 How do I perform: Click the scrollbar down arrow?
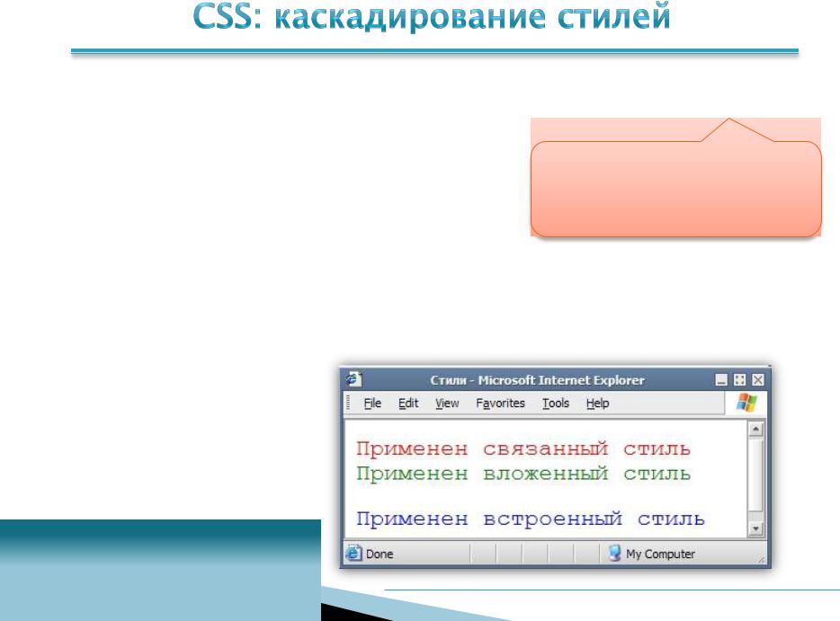pos(755,529)
